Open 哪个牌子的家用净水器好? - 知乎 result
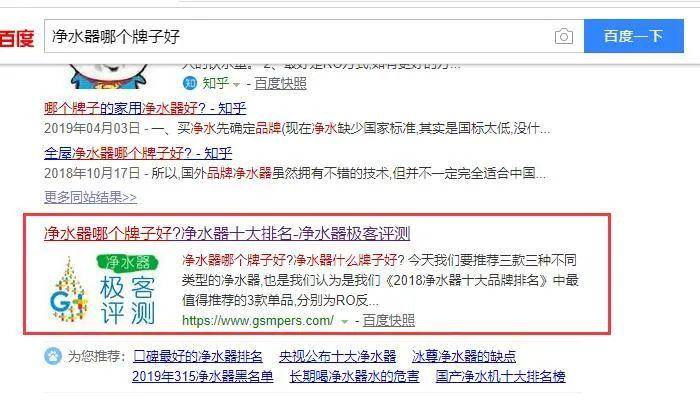 (145, 108)
